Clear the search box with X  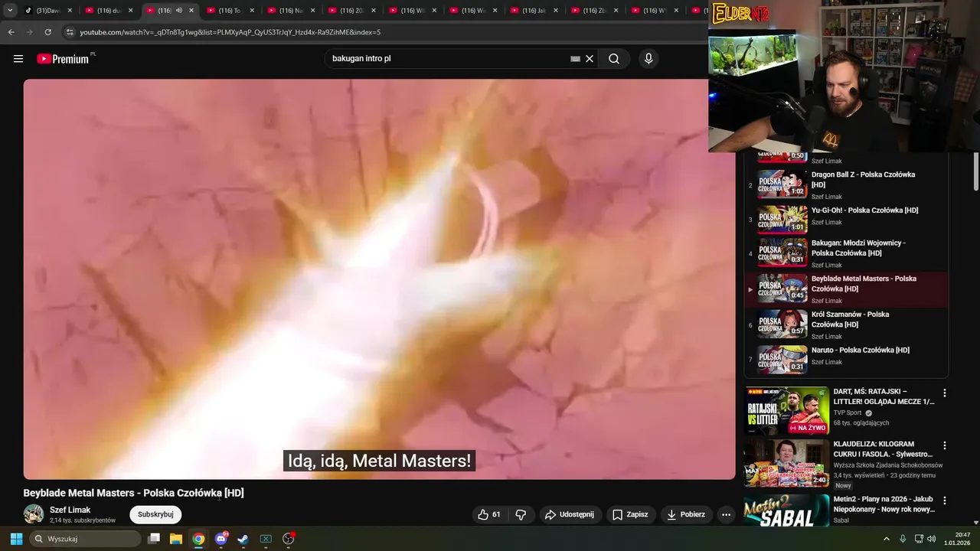590,59
